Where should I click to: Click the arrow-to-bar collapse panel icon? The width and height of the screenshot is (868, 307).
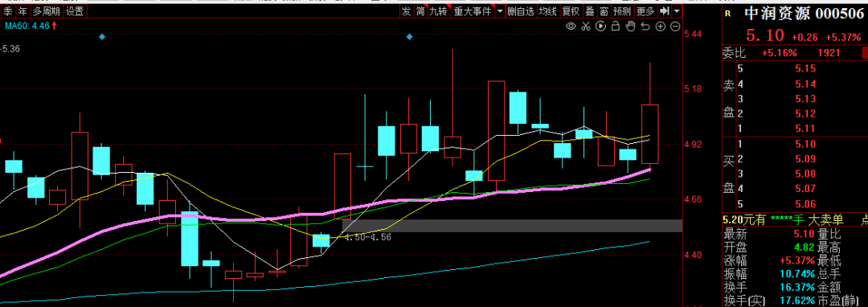(665, 10)
